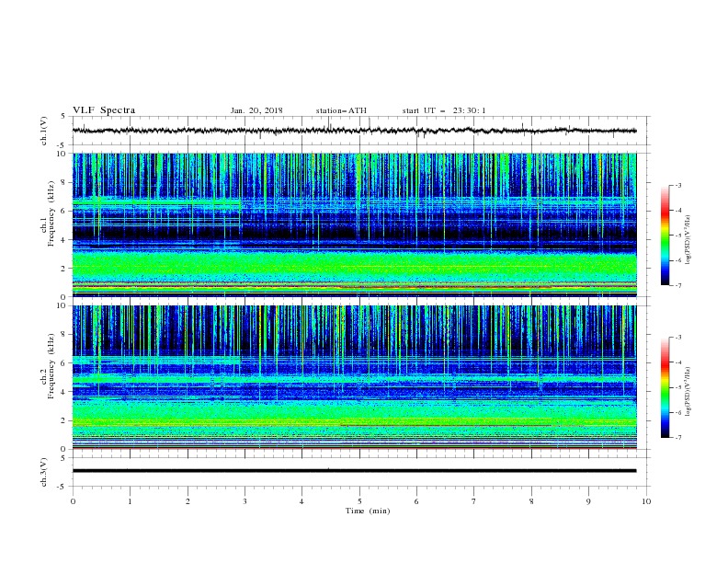Image resolution: width=728 pixels, height=563 pixels.
Task: Click the 'station=ATH' header label
Action: pyautogui.click(x=341, y=110)
